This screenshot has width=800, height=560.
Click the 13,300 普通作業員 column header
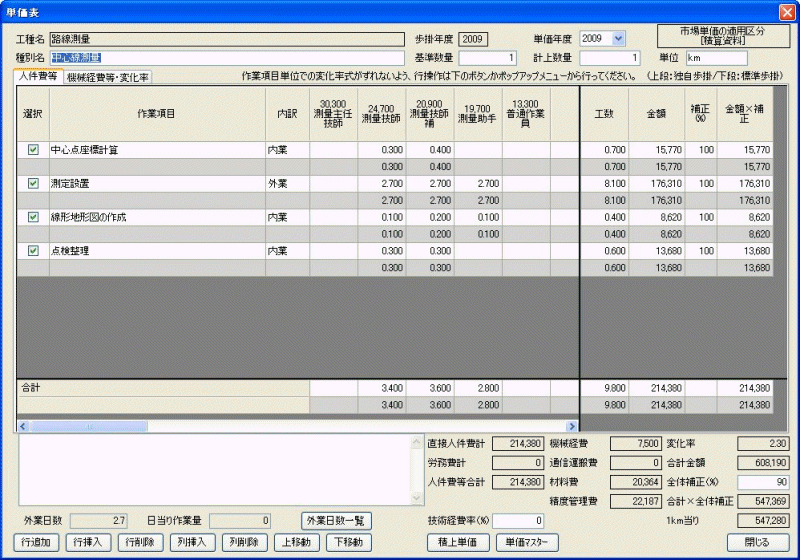point(526,114)
